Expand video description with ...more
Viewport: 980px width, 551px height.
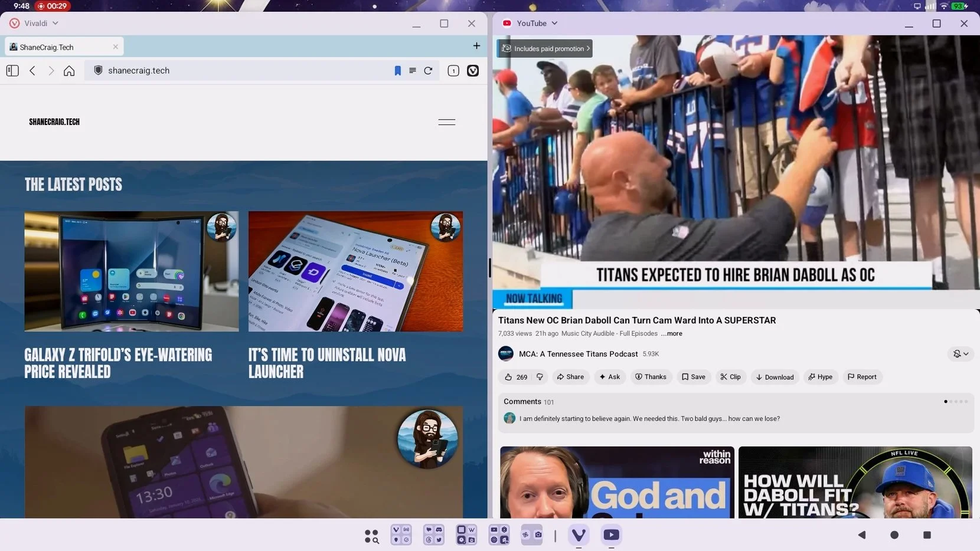(x=672, y=334)
